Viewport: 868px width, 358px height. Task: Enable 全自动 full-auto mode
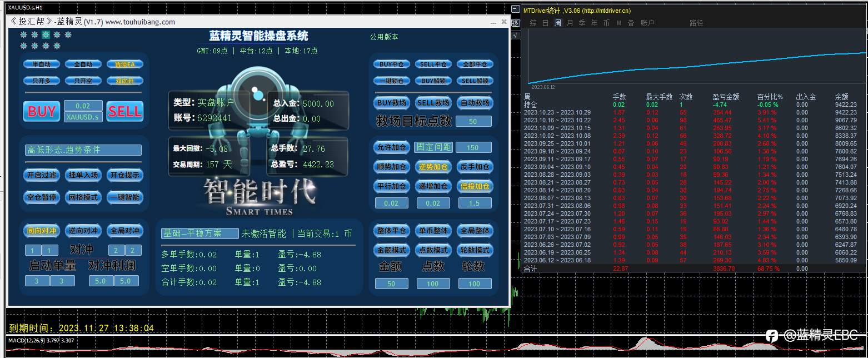coord(83,64)
